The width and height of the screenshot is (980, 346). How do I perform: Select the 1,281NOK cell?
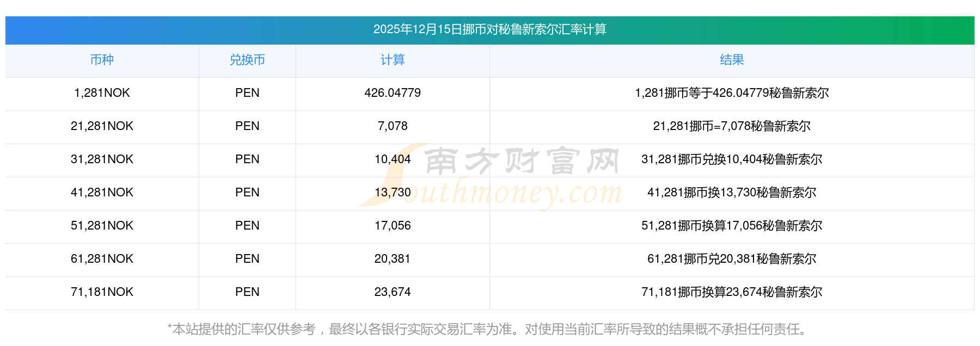pyautogui.click(x=102, y=93)
